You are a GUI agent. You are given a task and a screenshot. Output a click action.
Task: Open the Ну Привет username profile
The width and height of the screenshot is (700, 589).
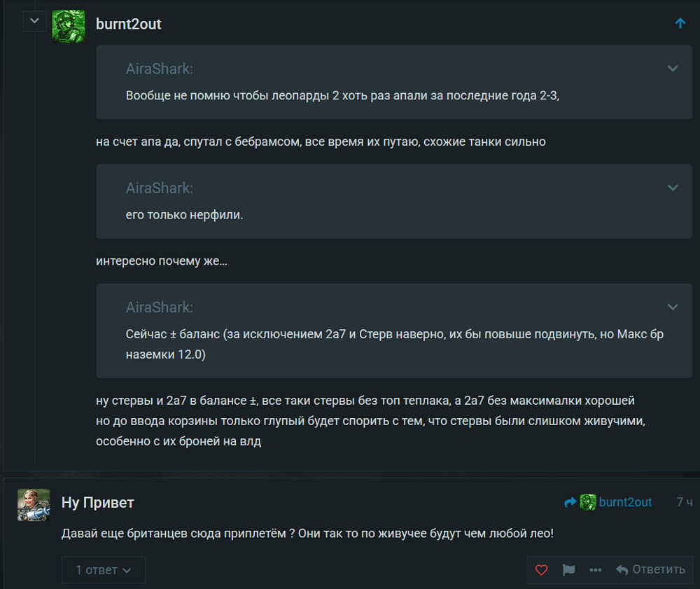(98, 502)
